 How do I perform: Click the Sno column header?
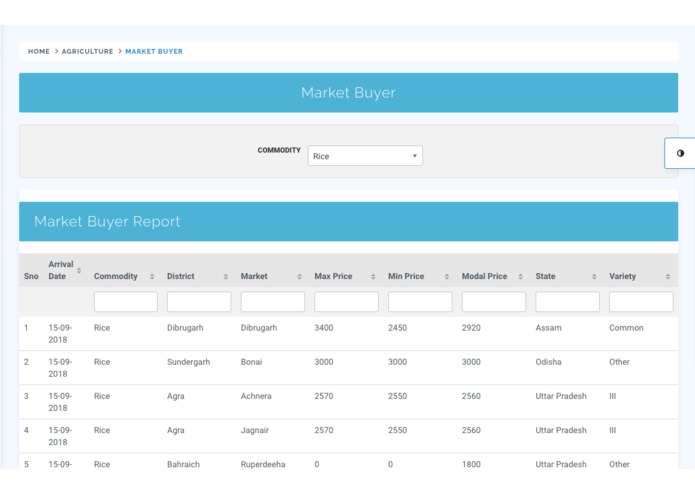[31, 276]
